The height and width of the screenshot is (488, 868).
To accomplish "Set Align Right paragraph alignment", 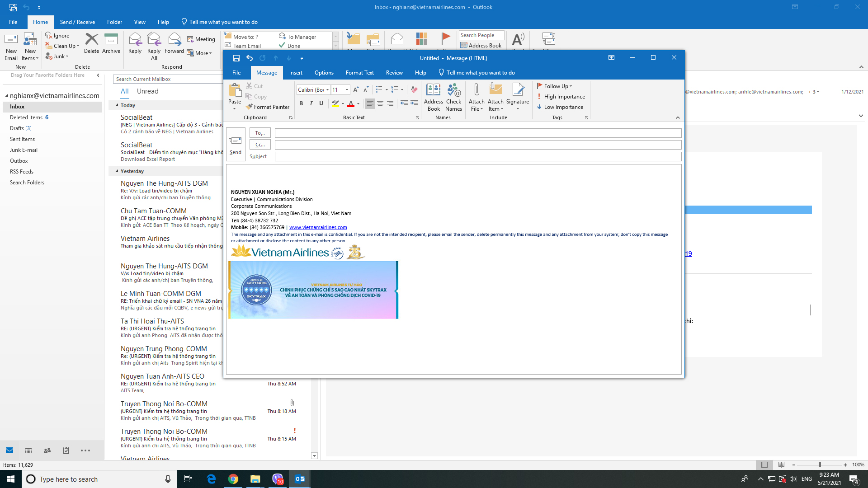I will tap(390, 103).
